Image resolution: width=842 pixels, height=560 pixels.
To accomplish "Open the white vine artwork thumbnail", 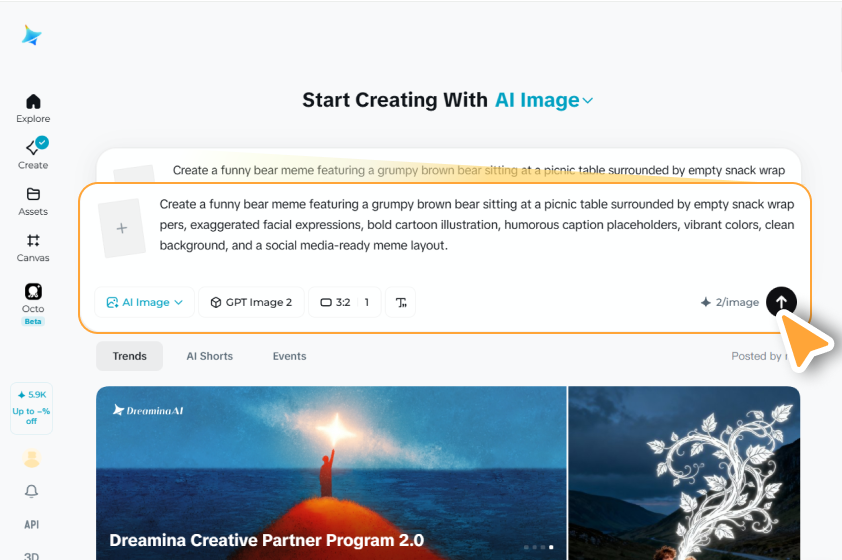I will pyautogui.click(x=684, y=473).
